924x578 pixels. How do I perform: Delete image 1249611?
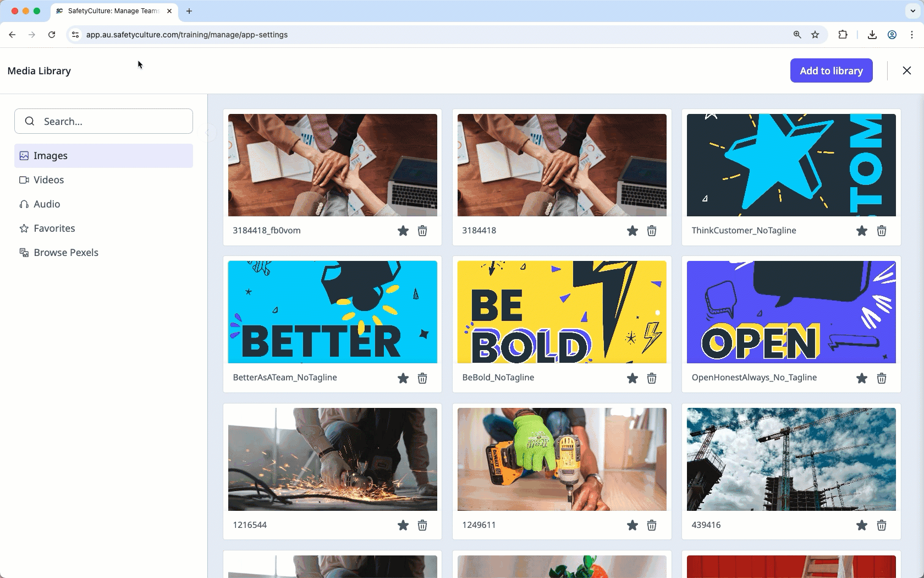point(652,525)
